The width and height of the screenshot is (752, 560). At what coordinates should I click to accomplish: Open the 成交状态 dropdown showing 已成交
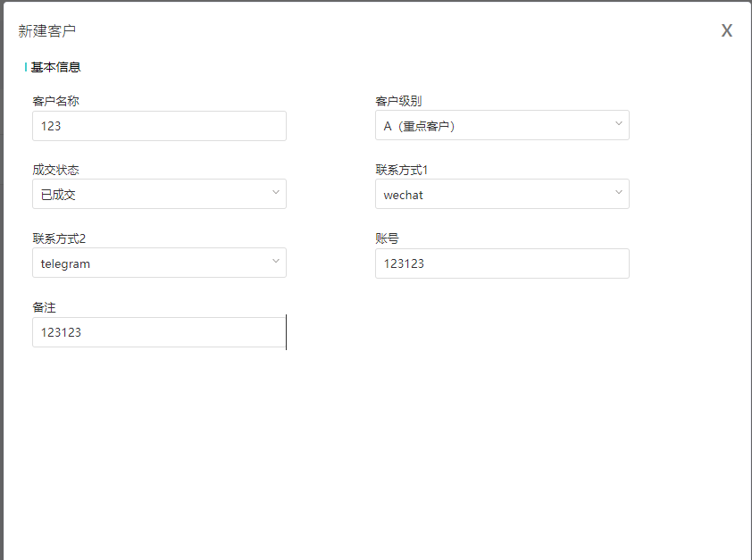[x=152, y=194]
